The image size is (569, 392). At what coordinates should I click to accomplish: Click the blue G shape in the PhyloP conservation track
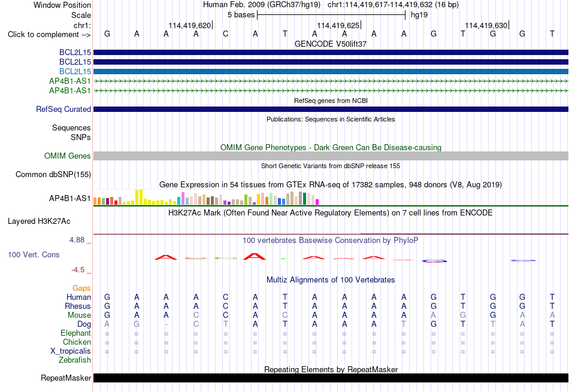[x=434, y=261]
